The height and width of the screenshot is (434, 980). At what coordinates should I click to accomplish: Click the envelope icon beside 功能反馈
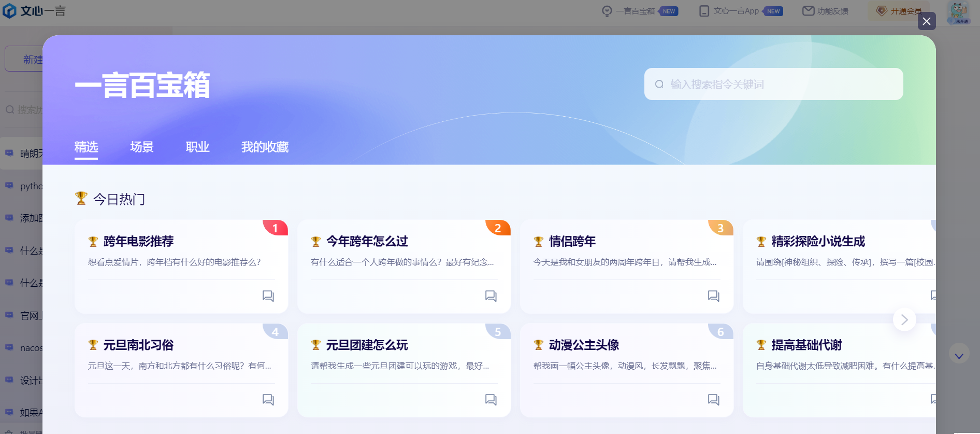808,11
